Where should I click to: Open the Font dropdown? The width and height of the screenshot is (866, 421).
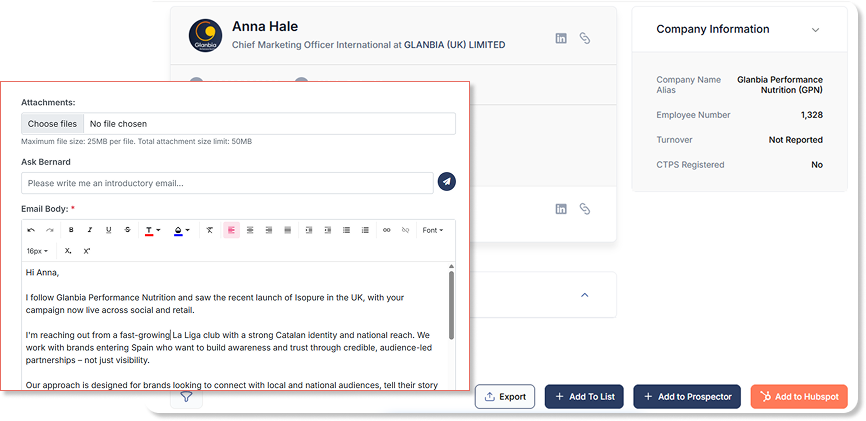[x=432, y=230]
